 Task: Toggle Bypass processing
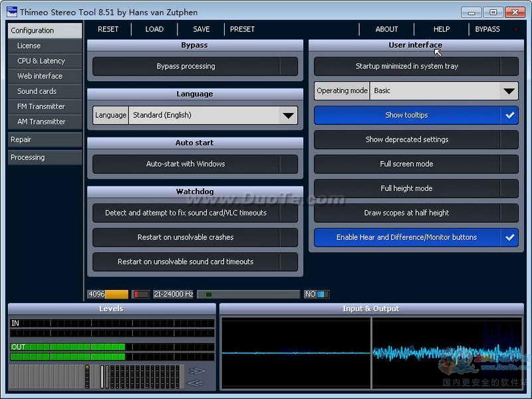coord(195,66)
